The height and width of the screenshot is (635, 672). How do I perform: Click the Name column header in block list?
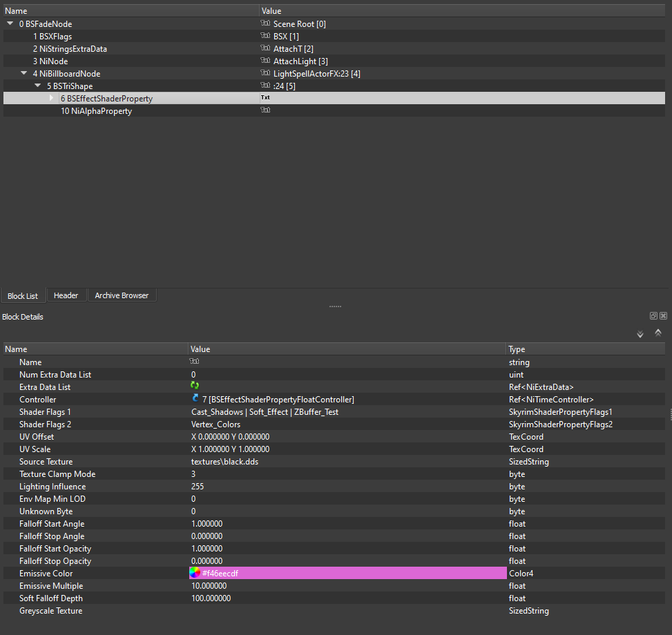pyautogui.click(x=131, y=11)
